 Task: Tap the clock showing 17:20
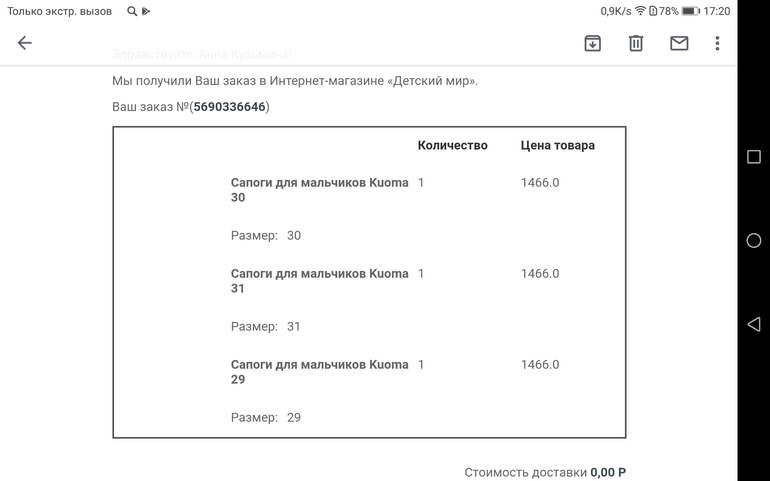click(x=716, y=11)
